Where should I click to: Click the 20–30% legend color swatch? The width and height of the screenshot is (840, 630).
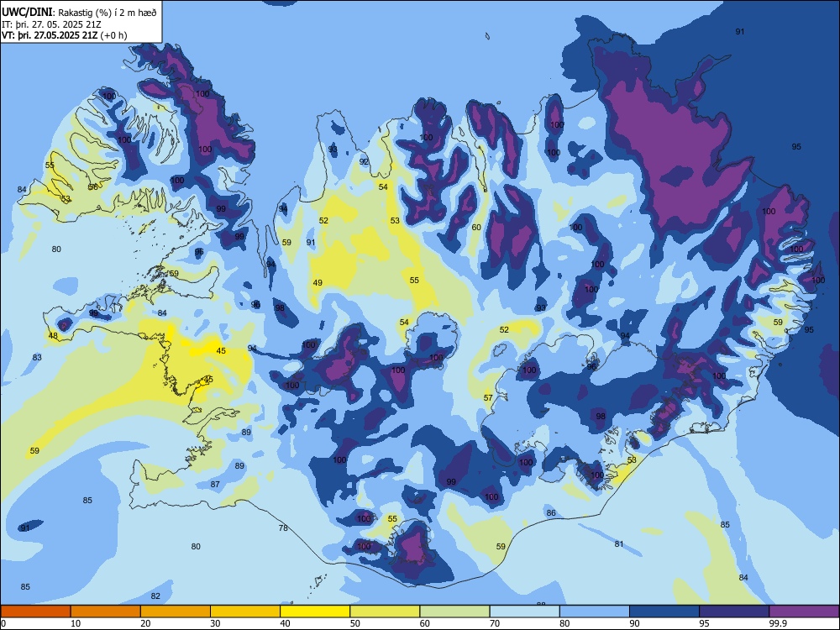pyautogui.click(x=176, y=611)
